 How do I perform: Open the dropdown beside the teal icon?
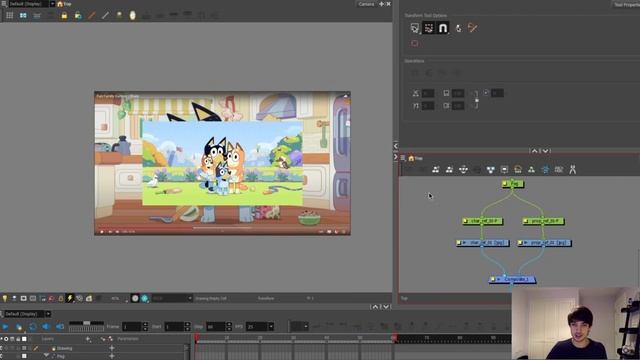pyautogui.click(x=171, y=298)
